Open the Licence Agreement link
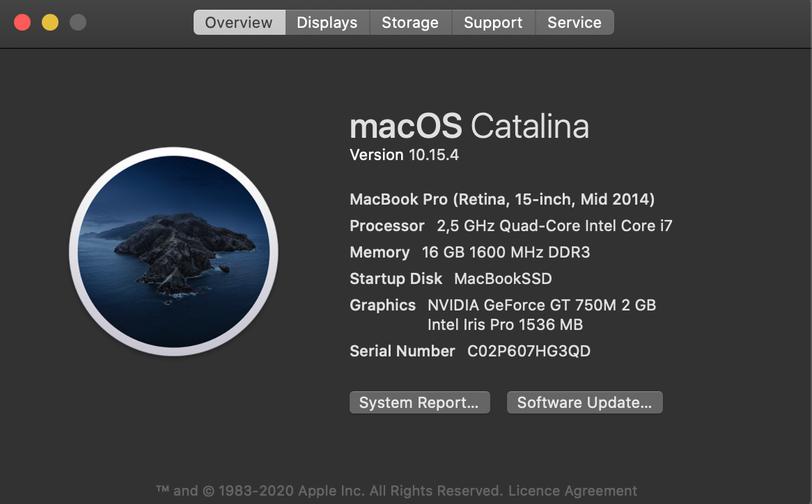This screenshot has height=504, width=812. pyautogui.click(x=572, y=491)
